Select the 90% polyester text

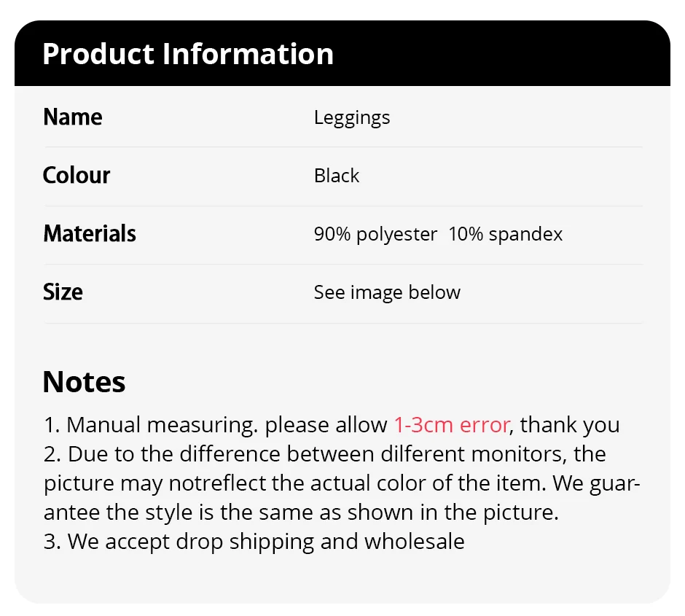(x=375, y=234)
